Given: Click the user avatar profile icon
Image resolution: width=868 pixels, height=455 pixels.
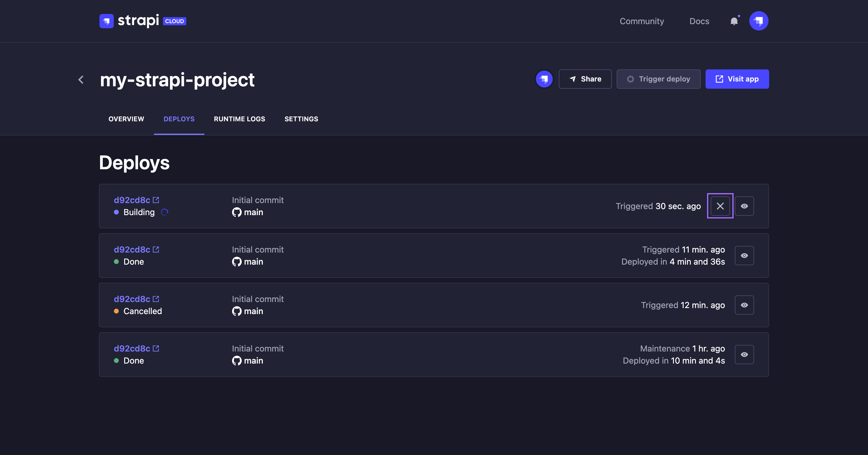Looking at the screenshot, I should click(758, 21).
